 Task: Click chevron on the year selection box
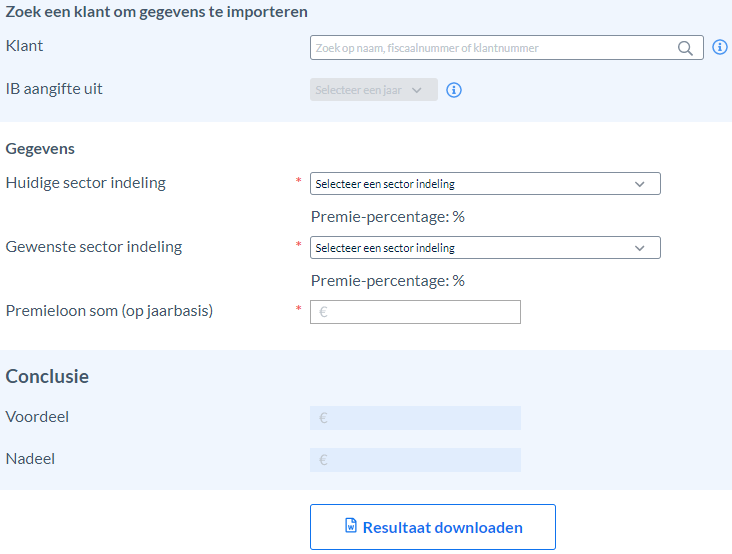coord(417,91)
